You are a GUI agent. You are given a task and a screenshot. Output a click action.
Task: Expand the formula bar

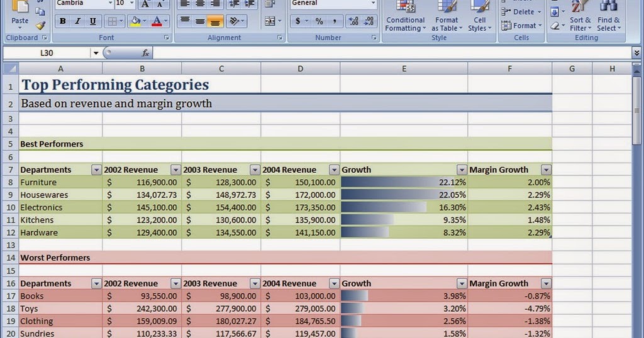[x=636, y=53]
